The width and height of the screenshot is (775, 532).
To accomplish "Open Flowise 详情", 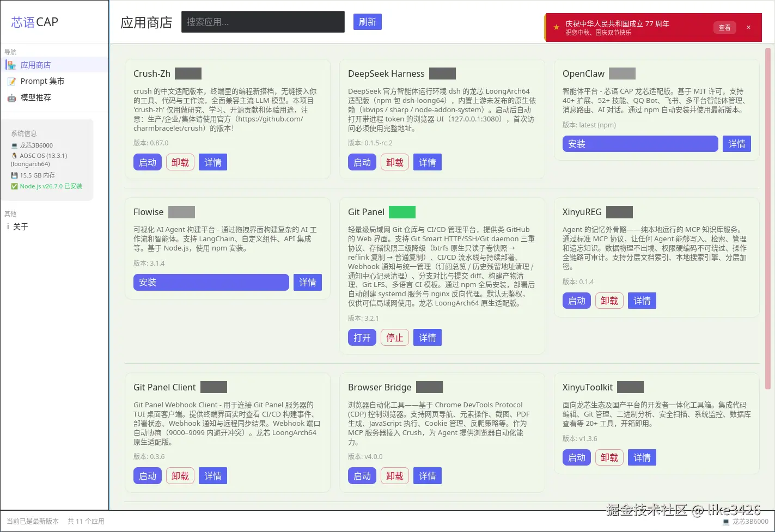I will [x=308, y=282].
